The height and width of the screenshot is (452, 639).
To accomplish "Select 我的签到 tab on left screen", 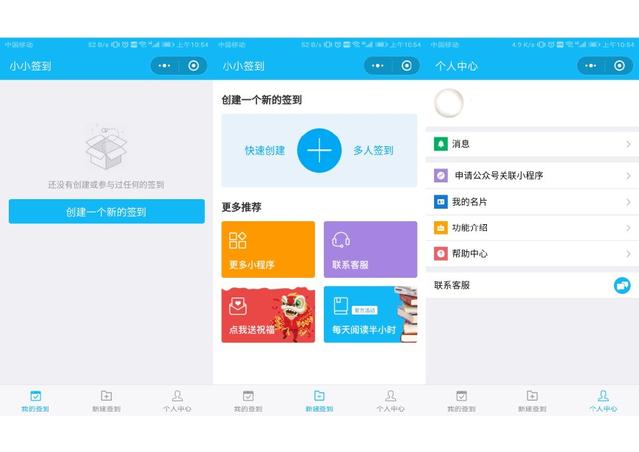I will tap(35, 401).
